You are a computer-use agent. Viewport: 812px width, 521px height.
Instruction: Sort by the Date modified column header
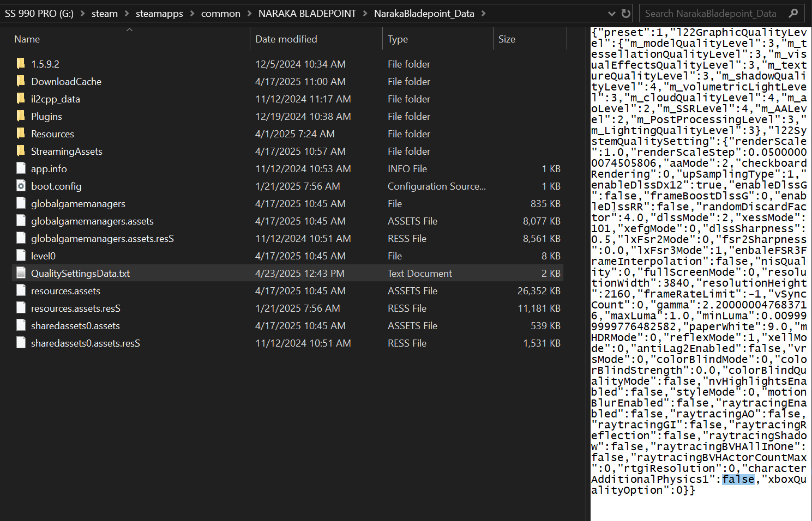point(286,39)
